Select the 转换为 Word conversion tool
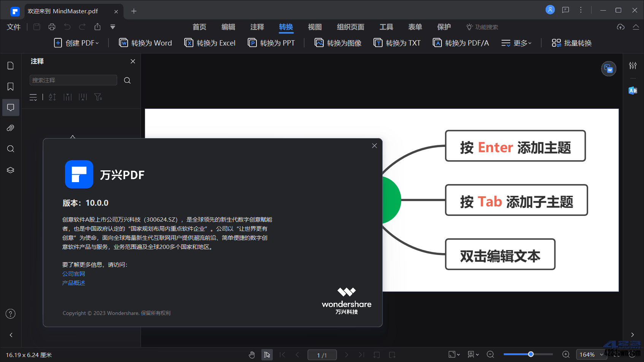The height and width of the screenshot is (362, 644). [145, 43]
